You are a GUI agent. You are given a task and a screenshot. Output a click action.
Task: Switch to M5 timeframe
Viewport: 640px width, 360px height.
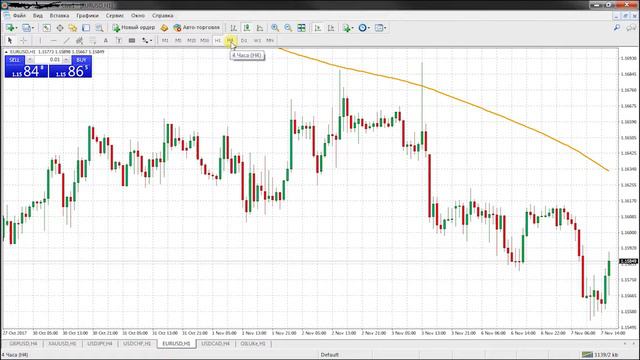[x=178, y=40]
